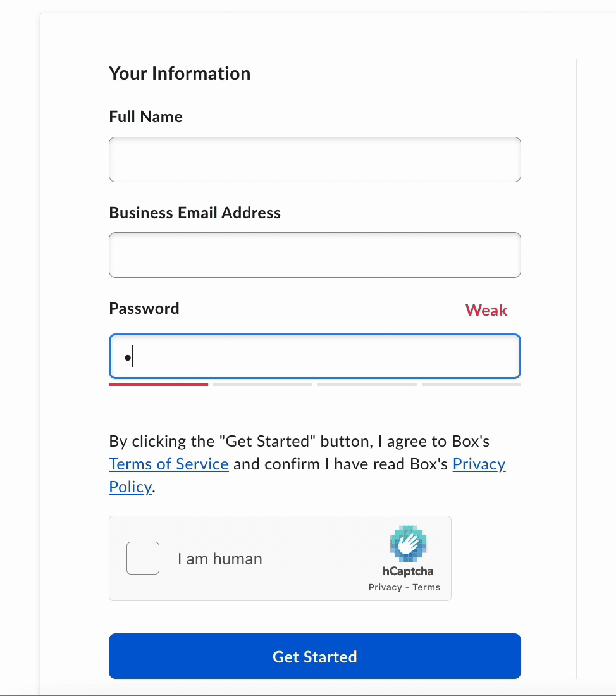Click inside the Password input box
The width and height of the screenshot is (616, 696).
[x=315, y=356]
